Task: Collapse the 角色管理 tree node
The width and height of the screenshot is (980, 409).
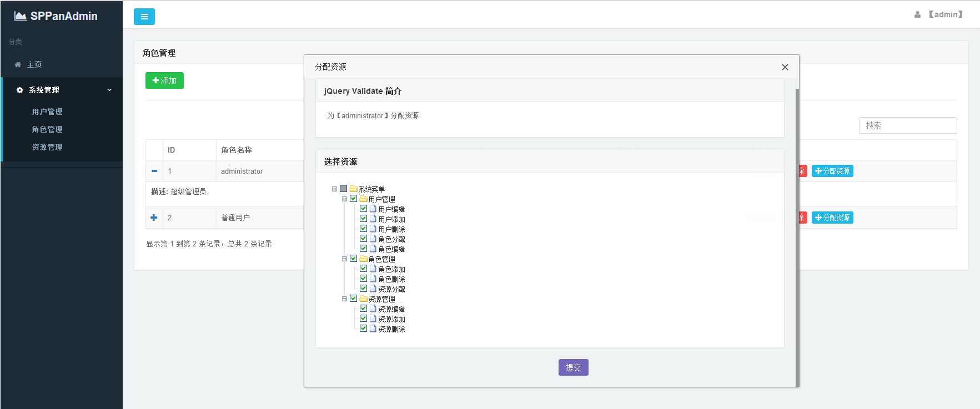Action: pyautogui.click(x=344, y=259)
